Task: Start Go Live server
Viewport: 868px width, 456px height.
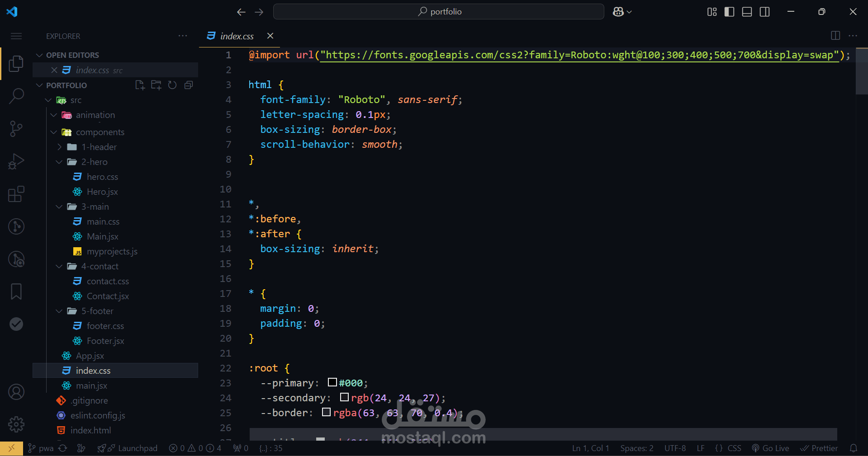Action: pyautogui.click(x=770, y=448)
